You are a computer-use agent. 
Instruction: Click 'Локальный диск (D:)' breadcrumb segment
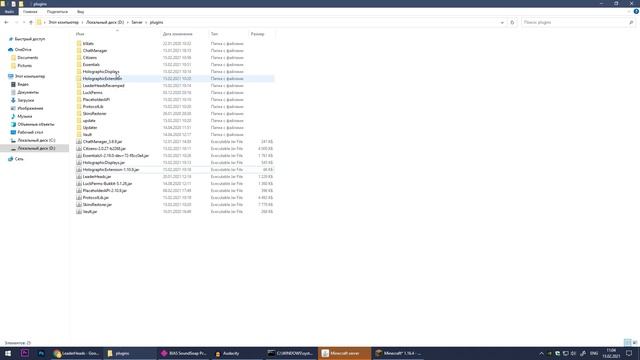point(105,22)
